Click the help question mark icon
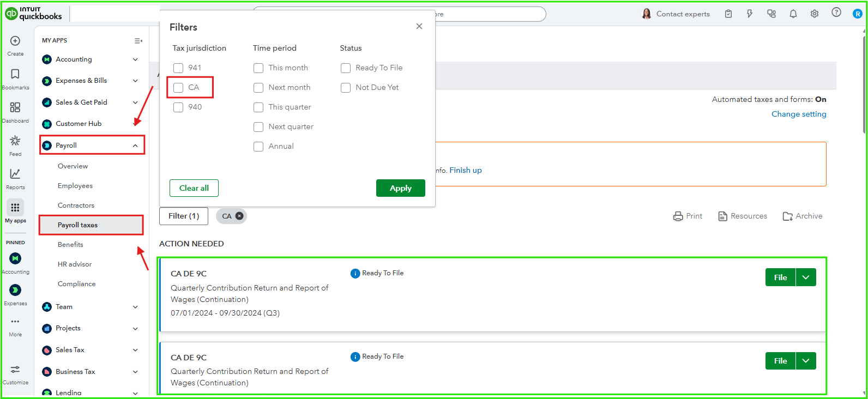The image size is (868, 399). (836, 13)
